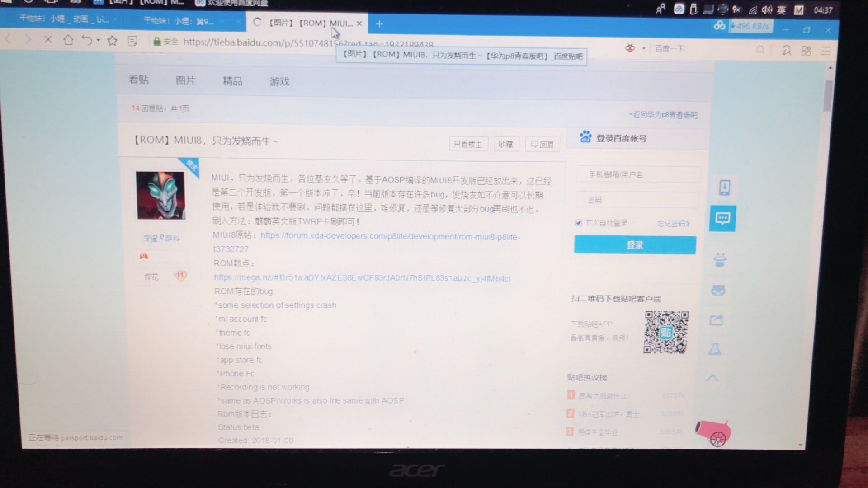Switch to the 图片 tab
The width and height of the screenshot is (868, 488).
pos(185,81)
